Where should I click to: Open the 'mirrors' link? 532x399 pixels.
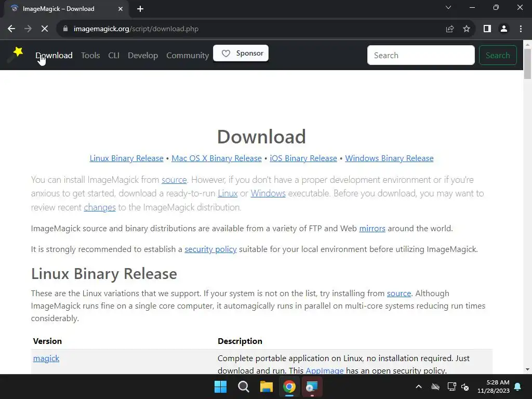click(372, 229)
